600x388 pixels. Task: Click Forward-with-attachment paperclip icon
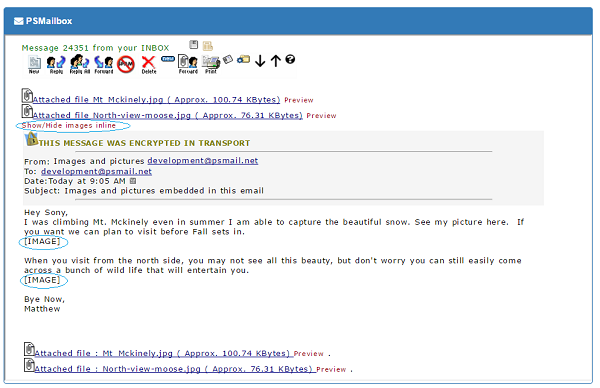pyautogui.click(x=188, y=64)
